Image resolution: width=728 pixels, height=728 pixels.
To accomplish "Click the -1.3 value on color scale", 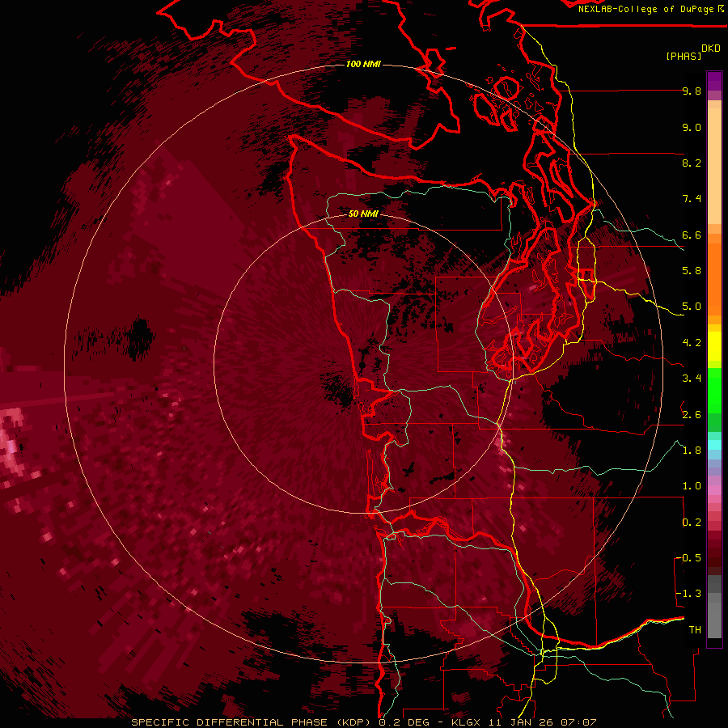I will (688, 594).
